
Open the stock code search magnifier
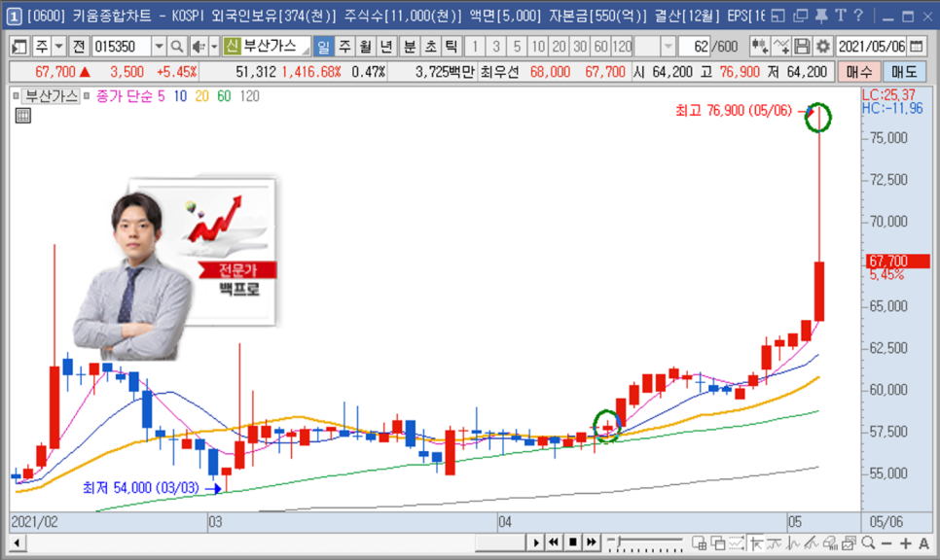tap(177, 46)
